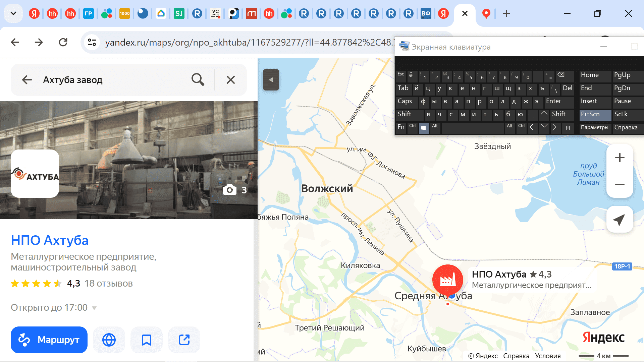Open the Условия link in map footer
The height and width of the screenshot is (362, 644).
548,356
